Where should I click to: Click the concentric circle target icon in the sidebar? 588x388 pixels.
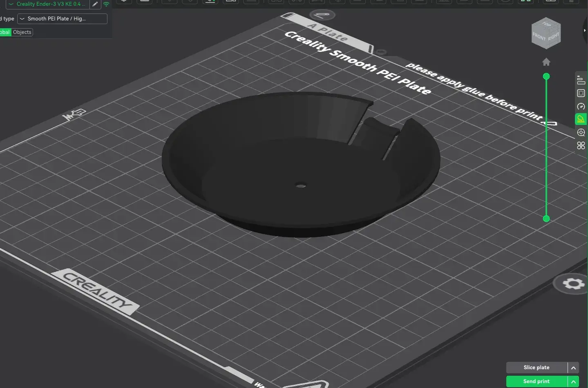click(x=581, y=132)
